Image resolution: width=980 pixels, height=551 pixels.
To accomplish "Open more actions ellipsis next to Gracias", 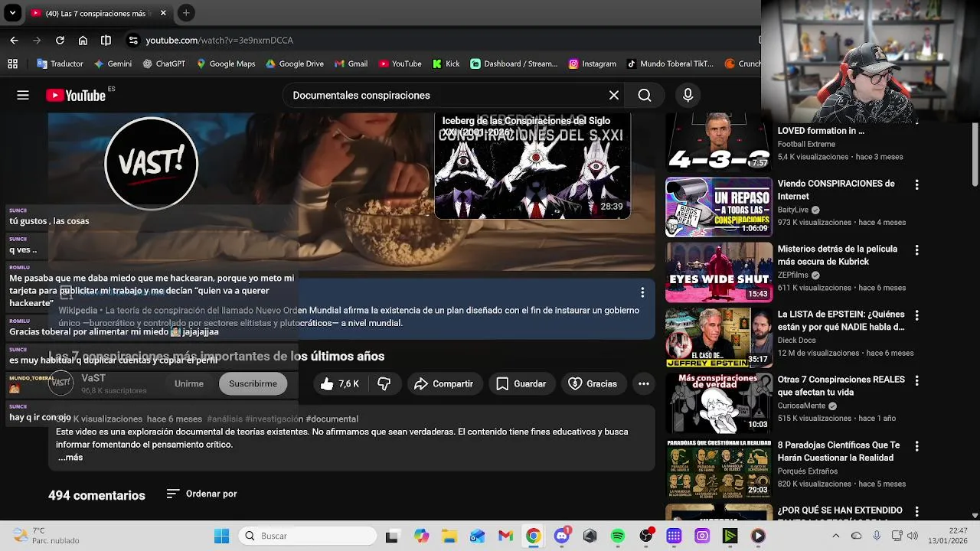I will click(x=644, y=383).
